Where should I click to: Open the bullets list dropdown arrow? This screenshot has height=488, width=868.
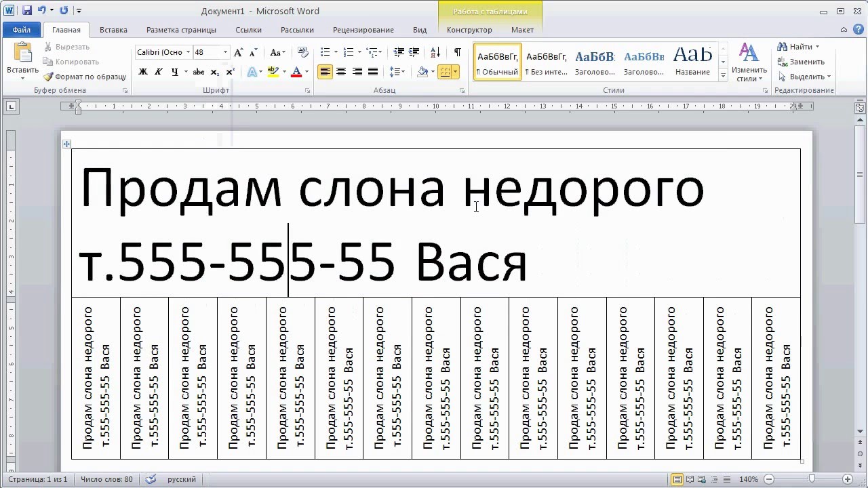336,52
